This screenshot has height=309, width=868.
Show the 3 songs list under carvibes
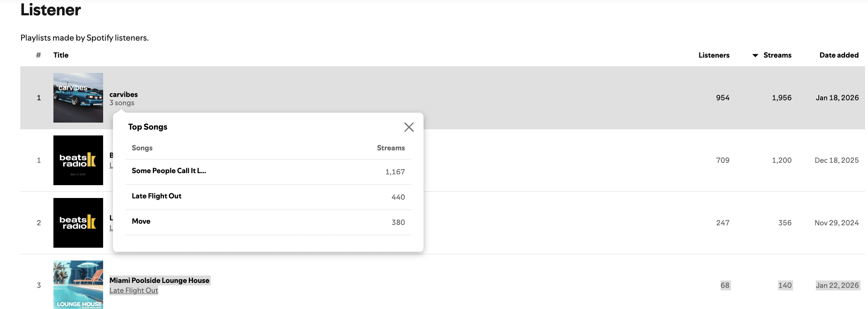point(122,103)
